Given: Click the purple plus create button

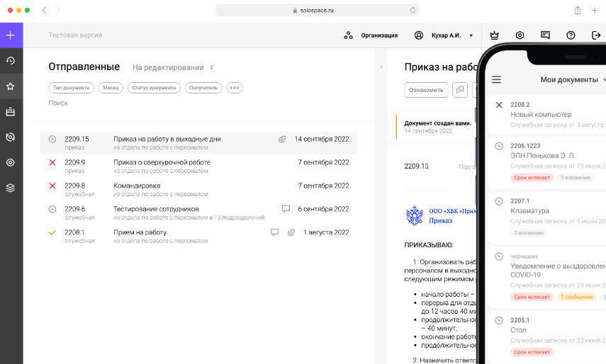Looking at the screenshot, I should (x=11, y=35).
